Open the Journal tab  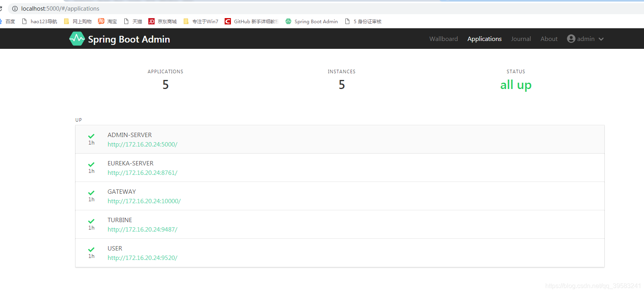(521, 39)
